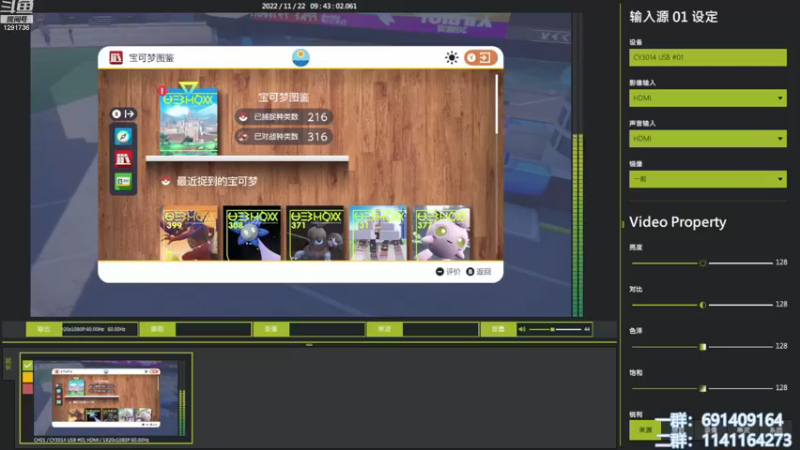The image size is (800, 450).
Task: Click the horizontal splitter handle below status bar
Action: [x=309, y=345]
